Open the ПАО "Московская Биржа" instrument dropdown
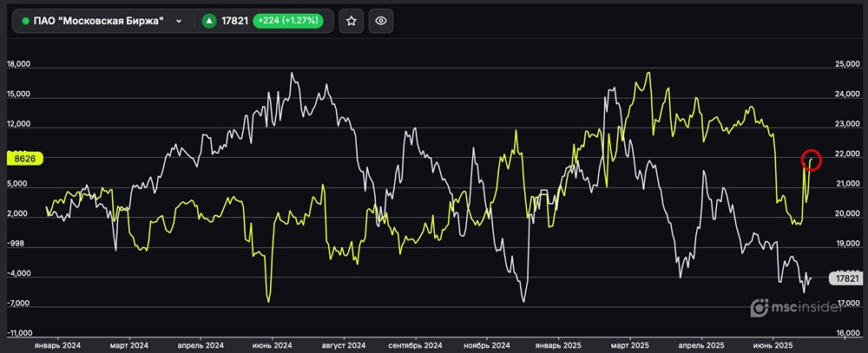 [x=102, y=21]
